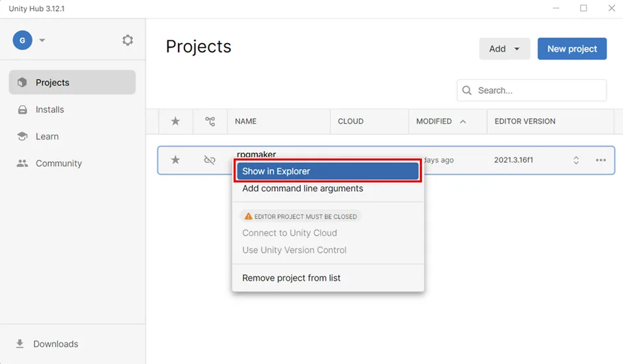The height and width of the screenshot is (364, 623).
Task: Switch to the Community section
Action: [58, 163]
